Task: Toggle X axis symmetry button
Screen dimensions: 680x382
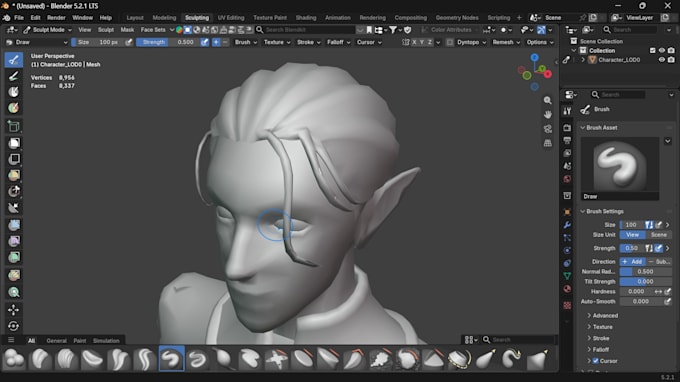Action: (x=414, y=42)
